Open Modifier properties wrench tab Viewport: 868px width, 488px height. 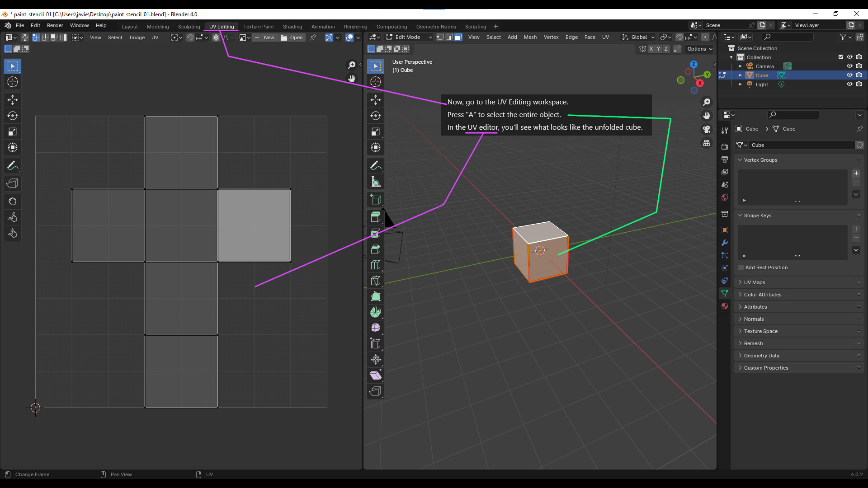click(725, 243)
